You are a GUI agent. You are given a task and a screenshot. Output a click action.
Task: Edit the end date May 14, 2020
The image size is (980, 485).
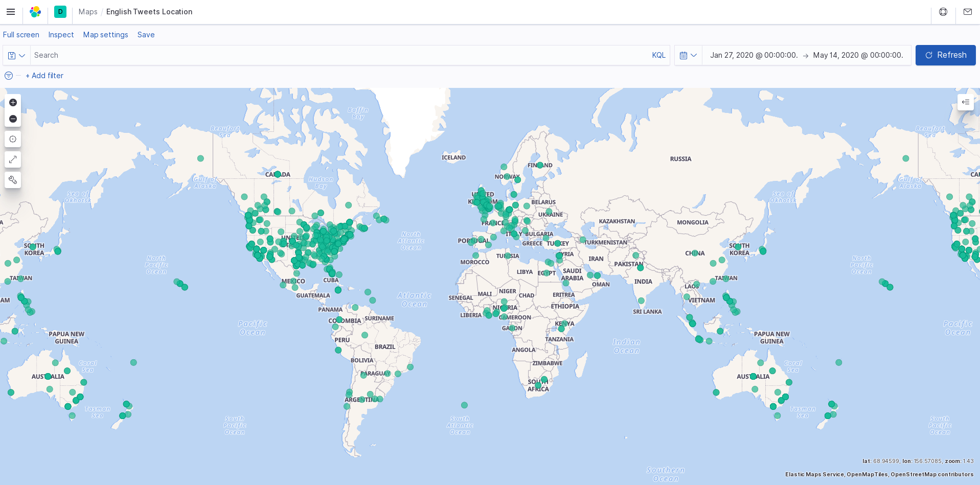[858, 55]
